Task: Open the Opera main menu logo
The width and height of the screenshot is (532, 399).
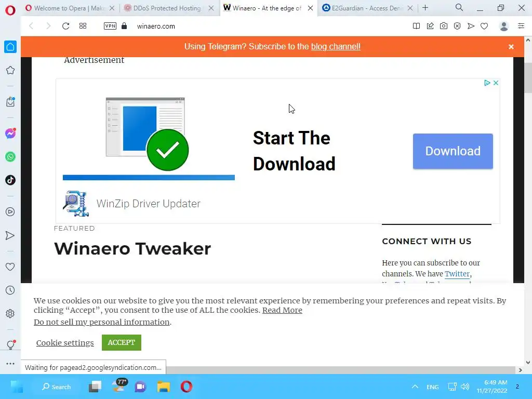Action: click(10, 10)
